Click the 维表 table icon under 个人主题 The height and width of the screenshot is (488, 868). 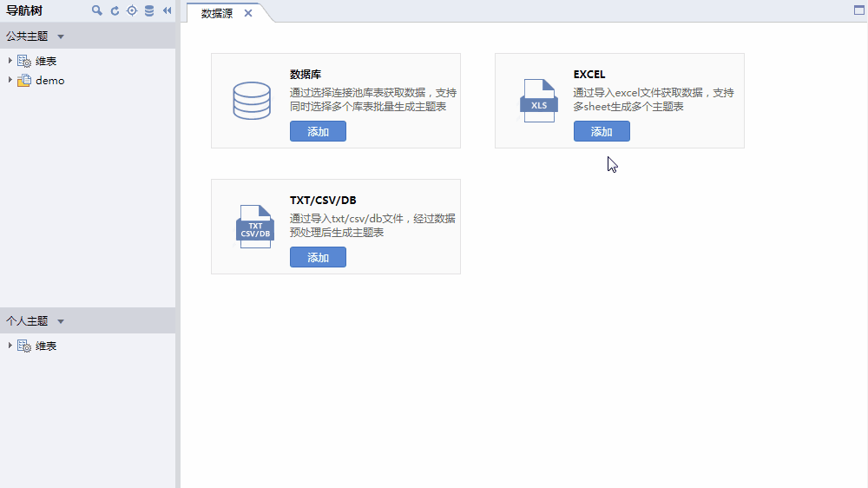point(24,346)
